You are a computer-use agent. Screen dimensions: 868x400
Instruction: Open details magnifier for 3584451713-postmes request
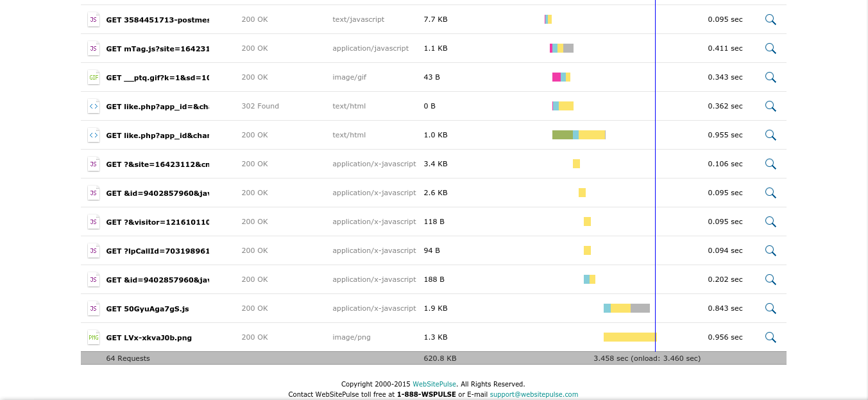pyautogui.click(x=770, y=19)
